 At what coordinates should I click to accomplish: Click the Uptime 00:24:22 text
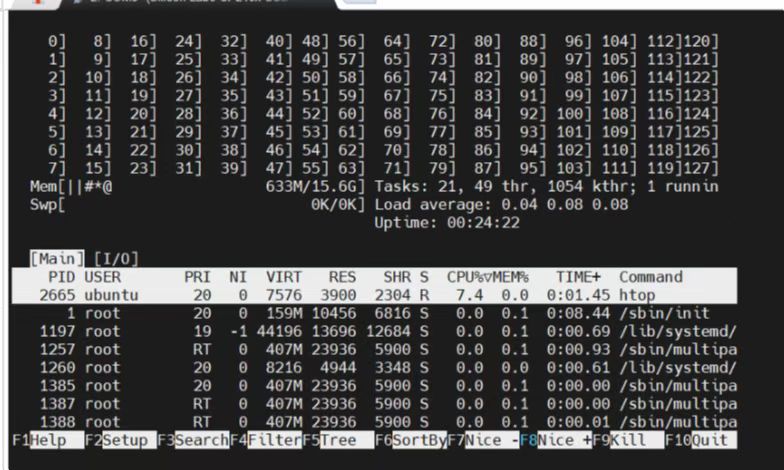coord(447,222)
